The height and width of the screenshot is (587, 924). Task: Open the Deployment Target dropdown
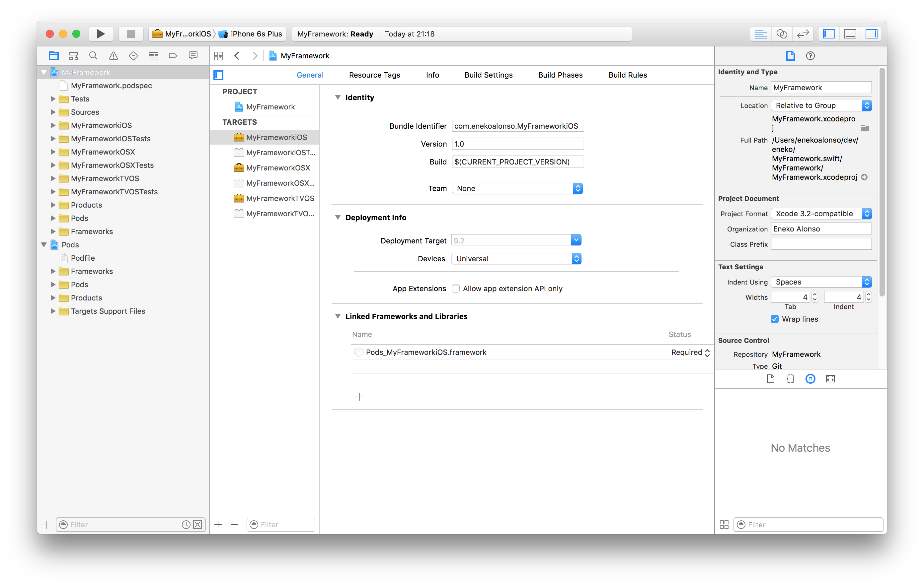577,240
